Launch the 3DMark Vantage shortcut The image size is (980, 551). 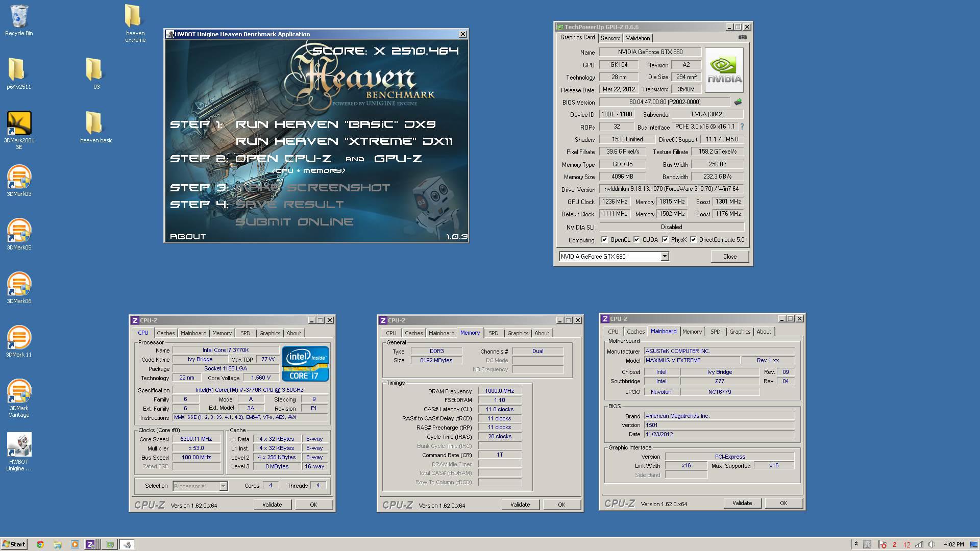(19, 398)
